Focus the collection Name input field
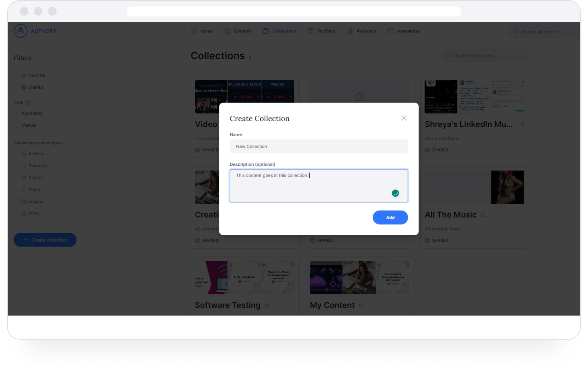The width and height of the screenshot is (588, 375). pos(318,146)
